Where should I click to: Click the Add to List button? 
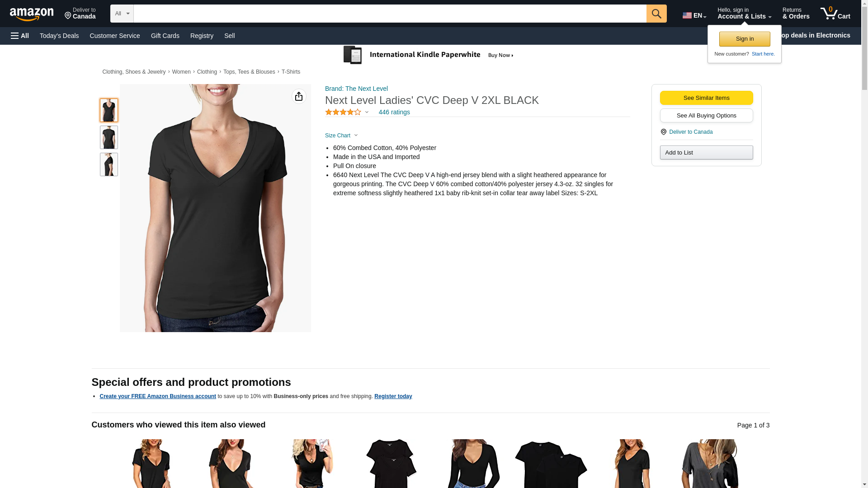pyautogui.click(x=706, y=153)
